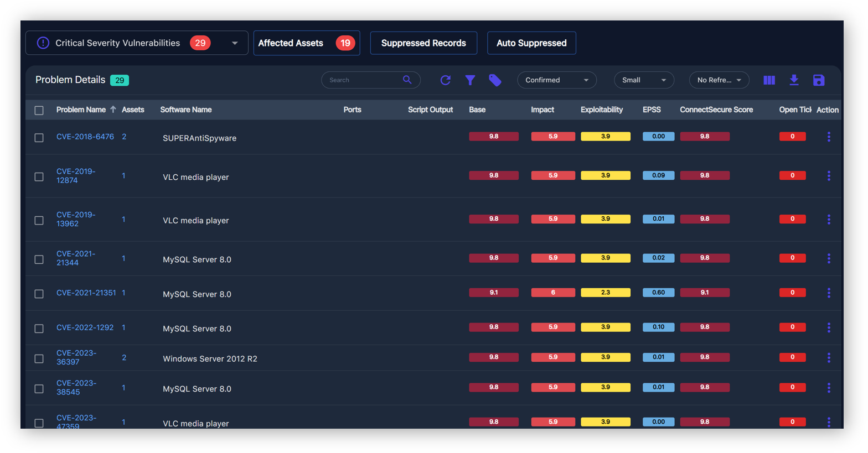Click the sort arrow beside Problem Name

(x=113, y=110)
